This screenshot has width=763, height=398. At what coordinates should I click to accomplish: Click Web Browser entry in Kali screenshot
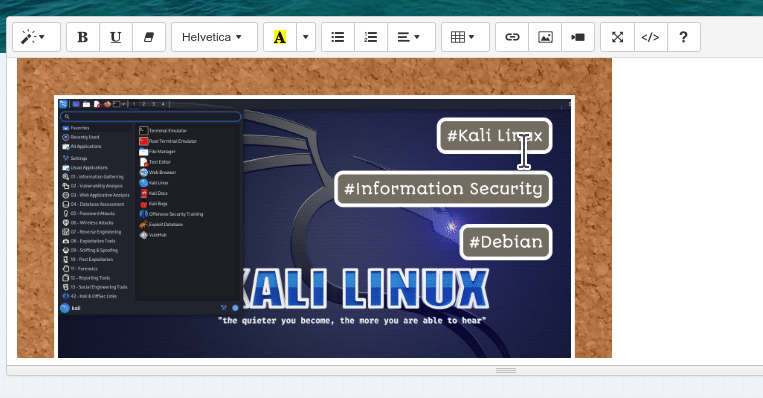click(158, 172)
